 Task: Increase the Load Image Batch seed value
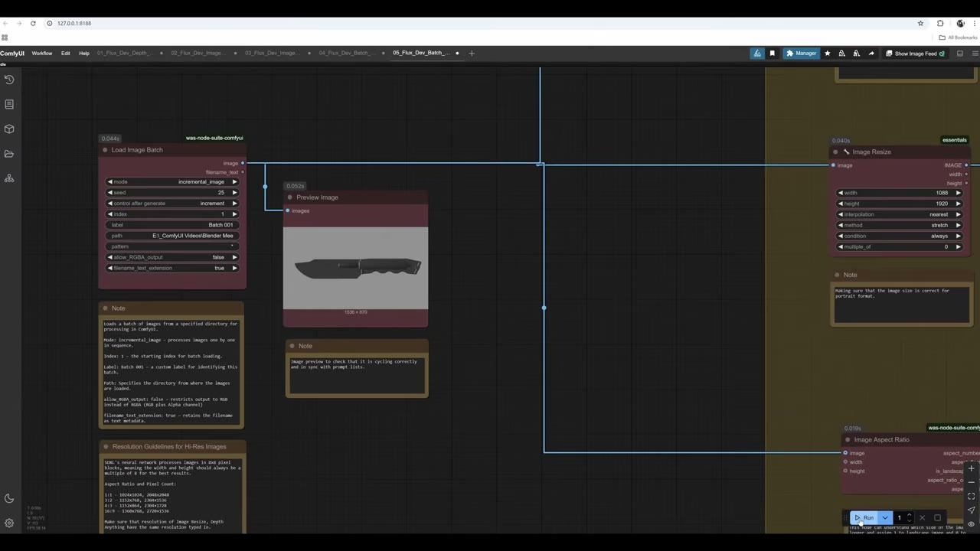coord(234,193)
